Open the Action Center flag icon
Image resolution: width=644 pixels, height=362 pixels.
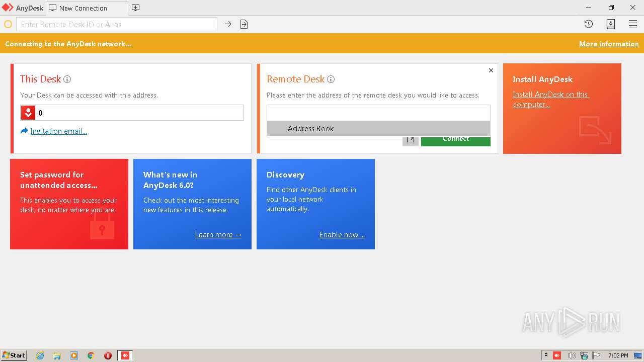point(597,355)
